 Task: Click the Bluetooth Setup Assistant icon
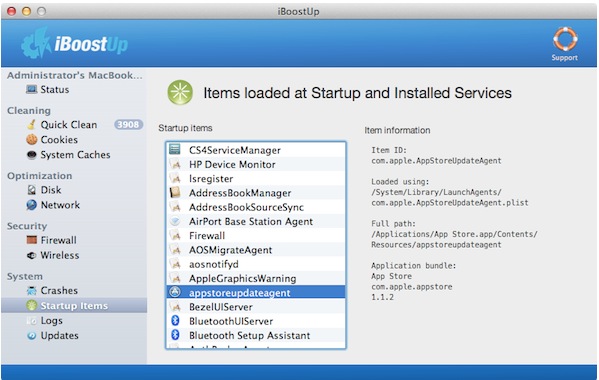tap(175, 335)
